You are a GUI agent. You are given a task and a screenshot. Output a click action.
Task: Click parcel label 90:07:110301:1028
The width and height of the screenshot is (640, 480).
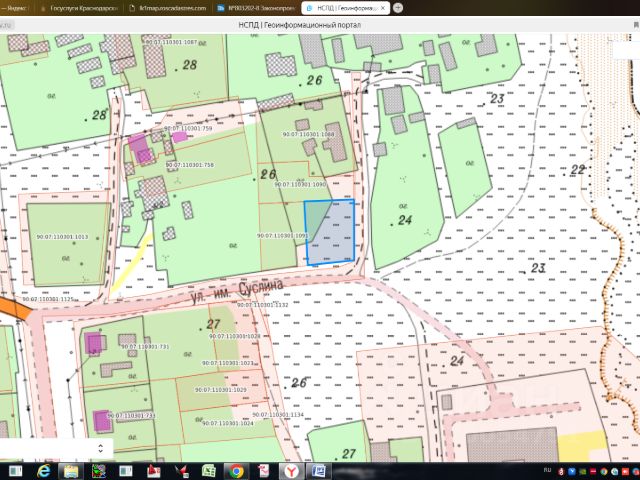click(235, 336)
